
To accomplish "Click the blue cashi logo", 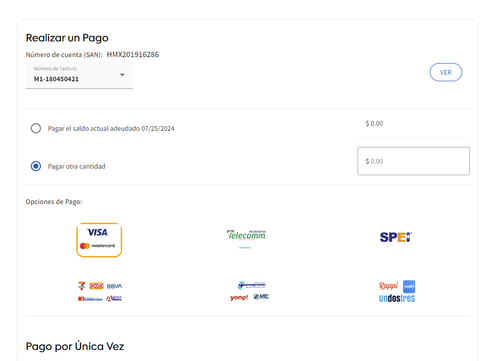I will (x=409, y=287).
